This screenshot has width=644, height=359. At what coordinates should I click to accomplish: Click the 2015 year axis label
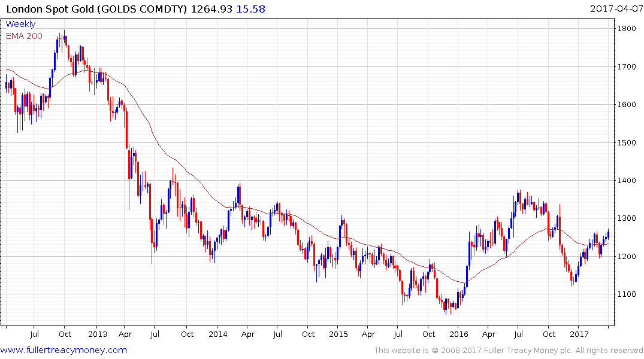coord(338,334)
